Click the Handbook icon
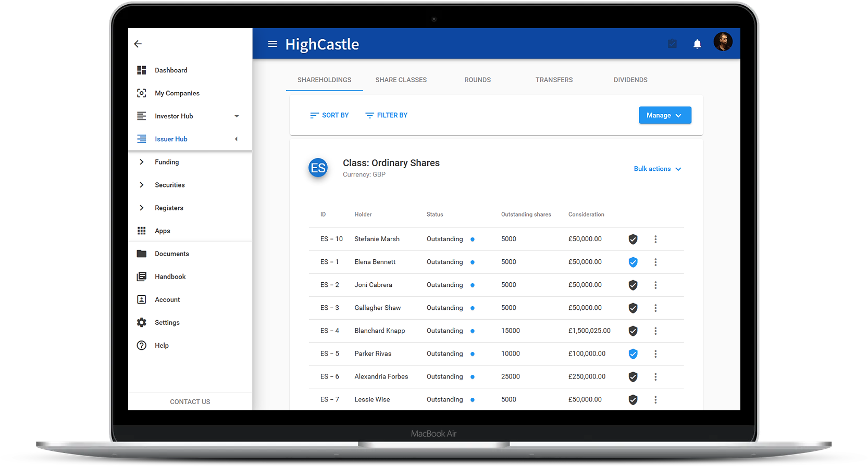Image resolution: width=868 pixels, height=466 pixels. coord(141,276)
